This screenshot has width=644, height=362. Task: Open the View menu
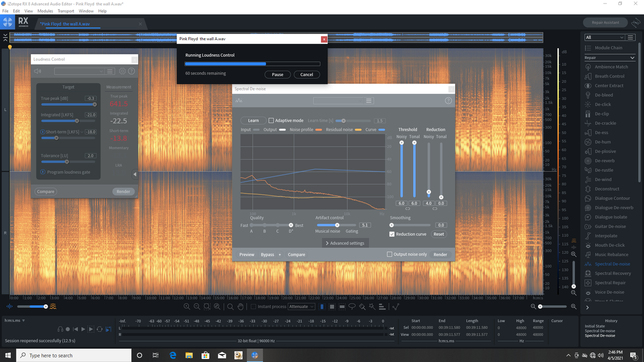[29, 11]
